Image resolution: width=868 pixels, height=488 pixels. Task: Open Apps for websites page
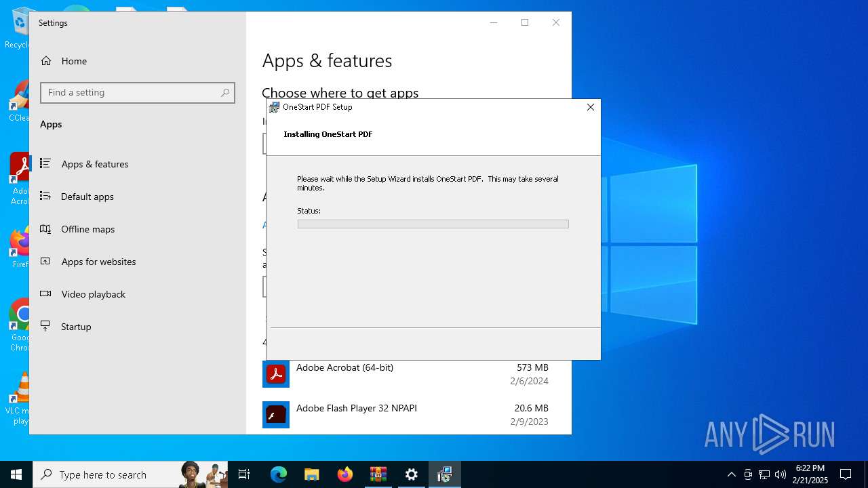pos(98,262)
